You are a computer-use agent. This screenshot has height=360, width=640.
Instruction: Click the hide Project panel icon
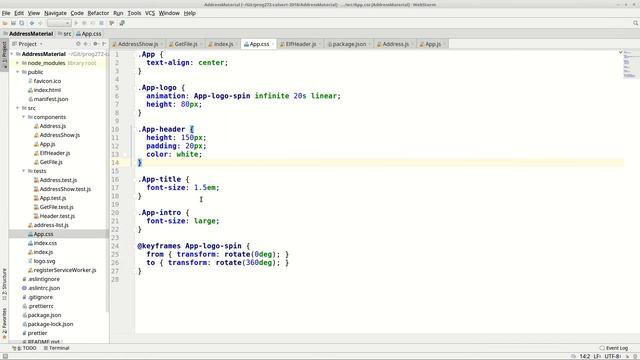104,44
